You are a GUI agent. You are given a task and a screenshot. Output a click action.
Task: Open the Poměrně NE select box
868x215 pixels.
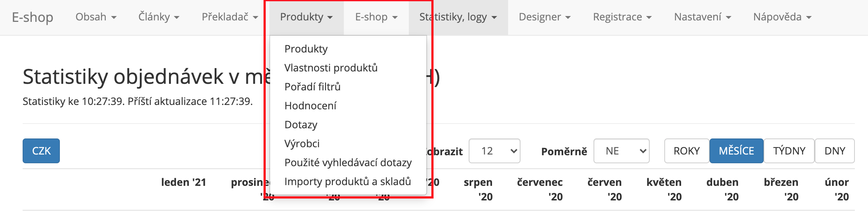coord(622,151)
